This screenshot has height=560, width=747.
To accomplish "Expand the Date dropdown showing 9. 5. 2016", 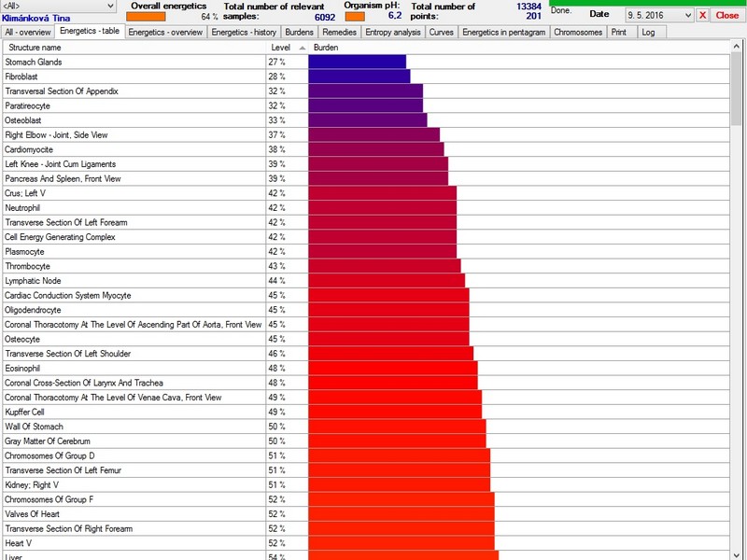I will coord(659,15).
